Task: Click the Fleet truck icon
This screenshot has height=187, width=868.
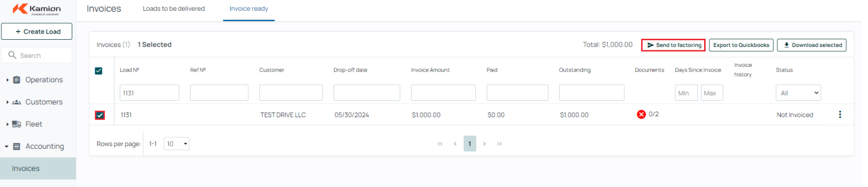Action: click(16, 125)
